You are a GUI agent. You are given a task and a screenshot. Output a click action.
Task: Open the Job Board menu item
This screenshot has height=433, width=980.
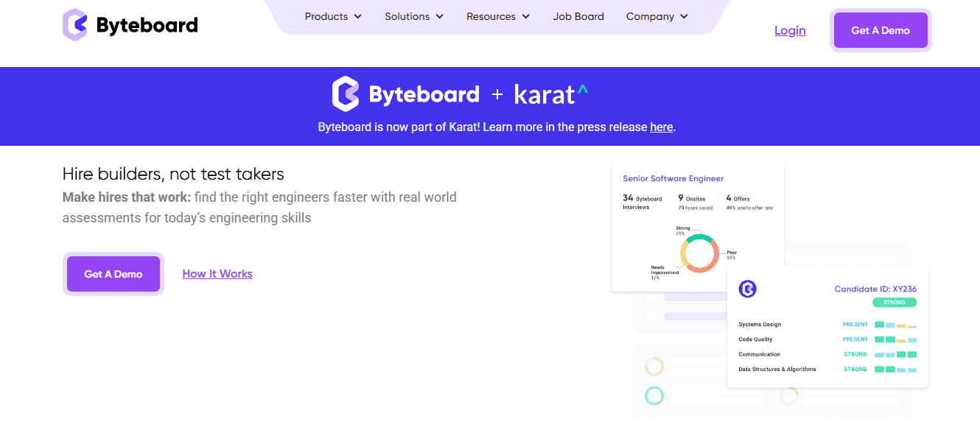[x=578, y=15]
